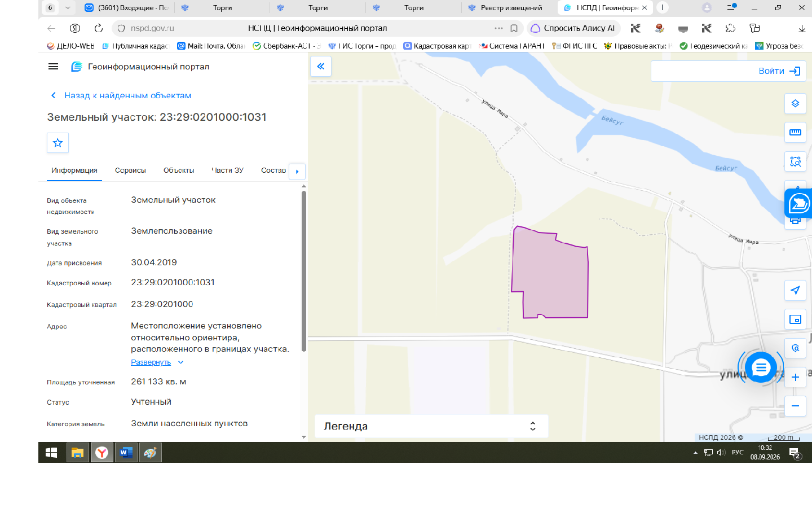Switch to the Информация tab
The image size is (812, 508).
[74, 170]
